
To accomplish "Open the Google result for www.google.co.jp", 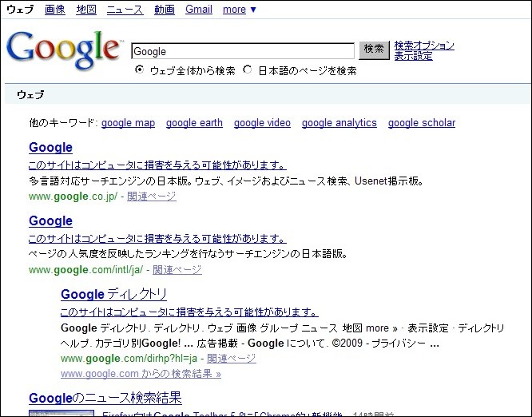I will point(50,148).
